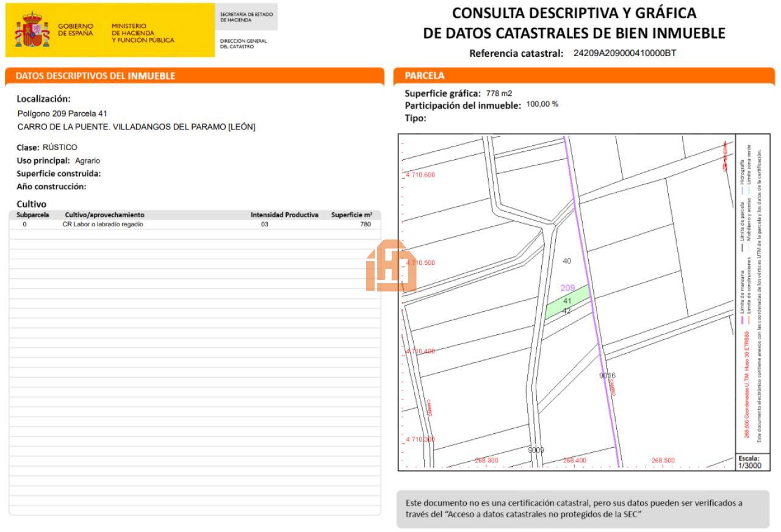
Task: Select the 'CR Labor o labradío regadío' cell
Action: pyautogui.click(x=103, y=225)
